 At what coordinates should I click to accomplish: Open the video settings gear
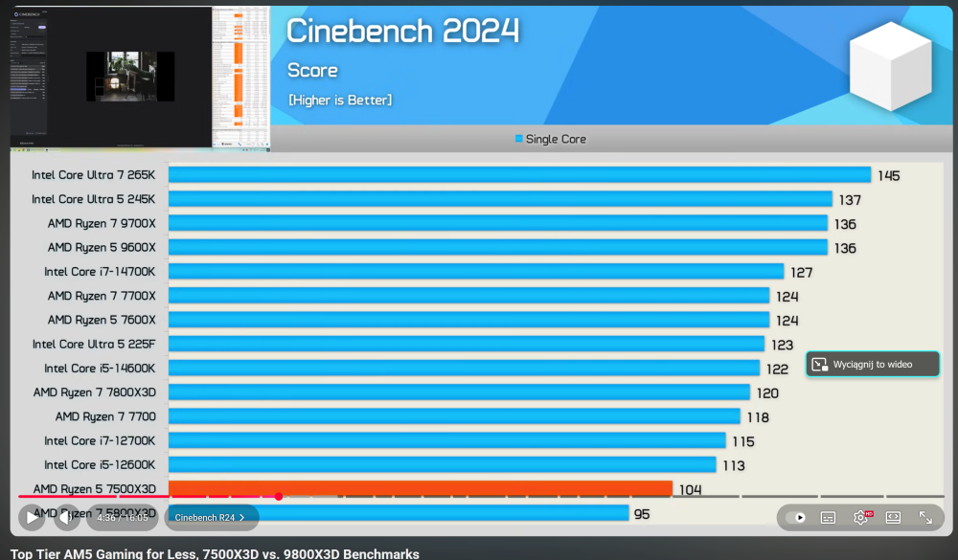pyautogui.click(x=860, y=517)
